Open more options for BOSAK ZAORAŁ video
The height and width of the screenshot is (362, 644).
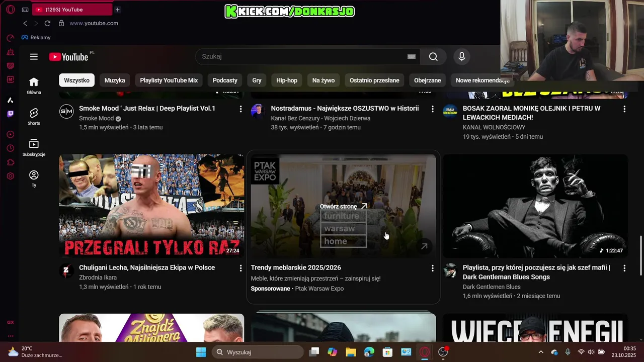pyautogui.click(x=624, y=109)
